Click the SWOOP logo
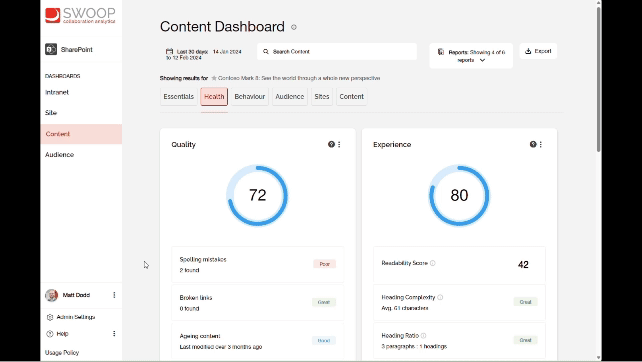This screenshot has height=362, width=642. 80,16
